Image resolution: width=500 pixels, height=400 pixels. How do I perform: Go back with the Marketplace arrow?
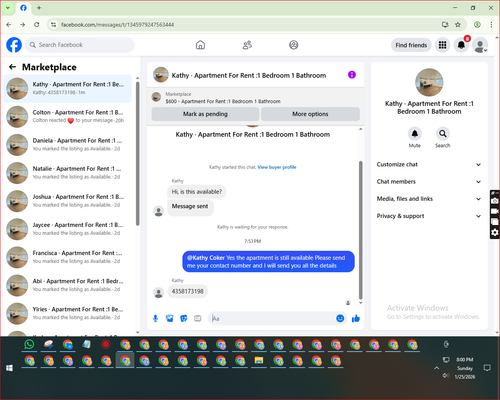tap(12, 67)
